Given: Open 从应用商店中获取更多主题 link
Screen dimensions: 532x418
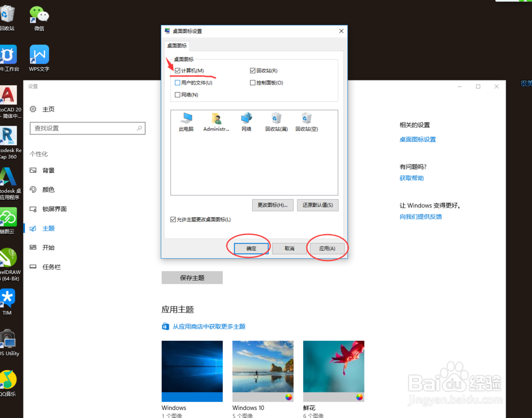Looking at the screenshot, I should pyautogui.click(x=209, y=326).
